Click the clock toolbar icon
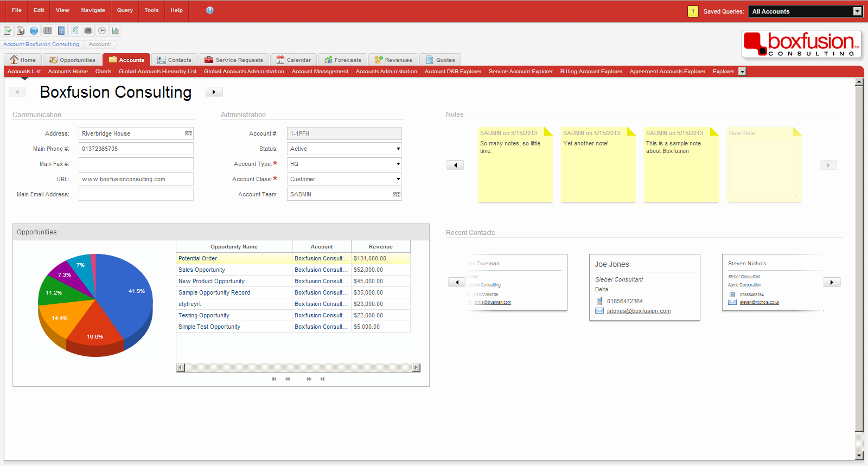This screenshot has width=868, height=466. point(102,30)
